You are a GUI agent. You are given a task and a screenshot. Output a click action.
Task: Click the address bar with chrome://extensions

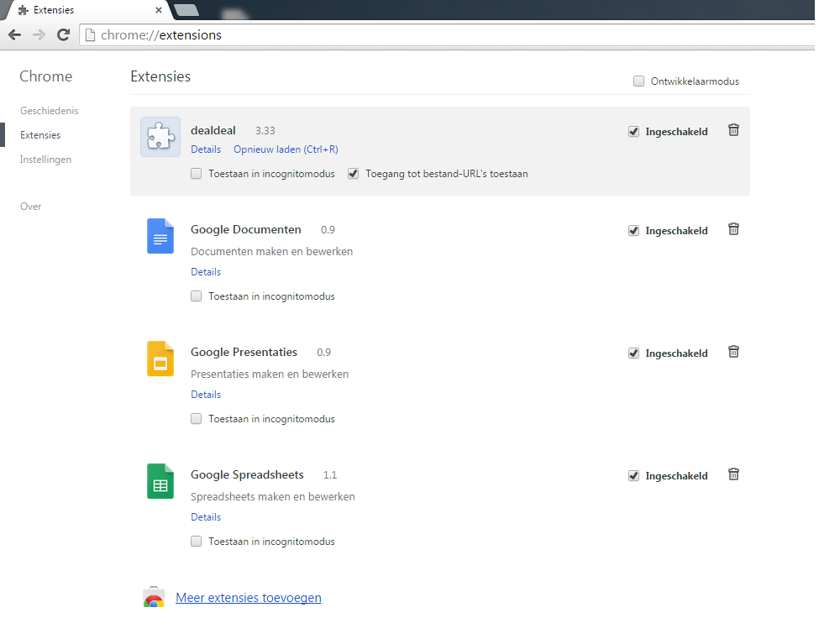pyautogui.click(x=420, y=35)
